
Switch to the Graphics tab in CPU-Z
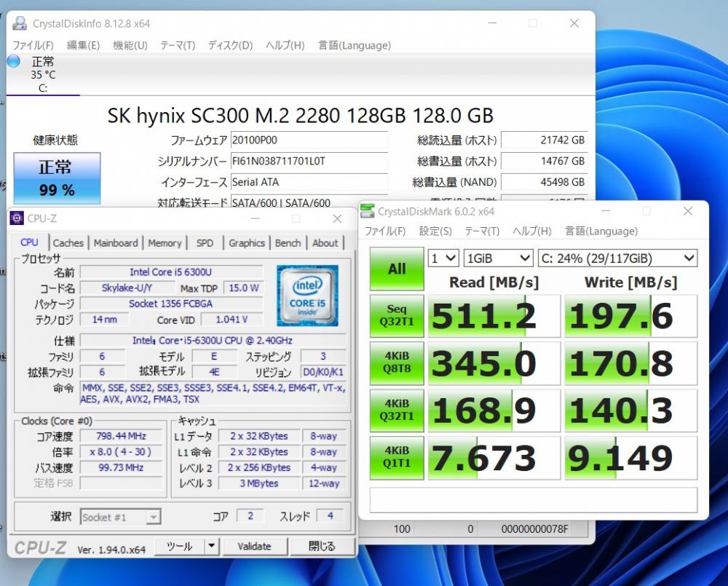coord(247,243)
